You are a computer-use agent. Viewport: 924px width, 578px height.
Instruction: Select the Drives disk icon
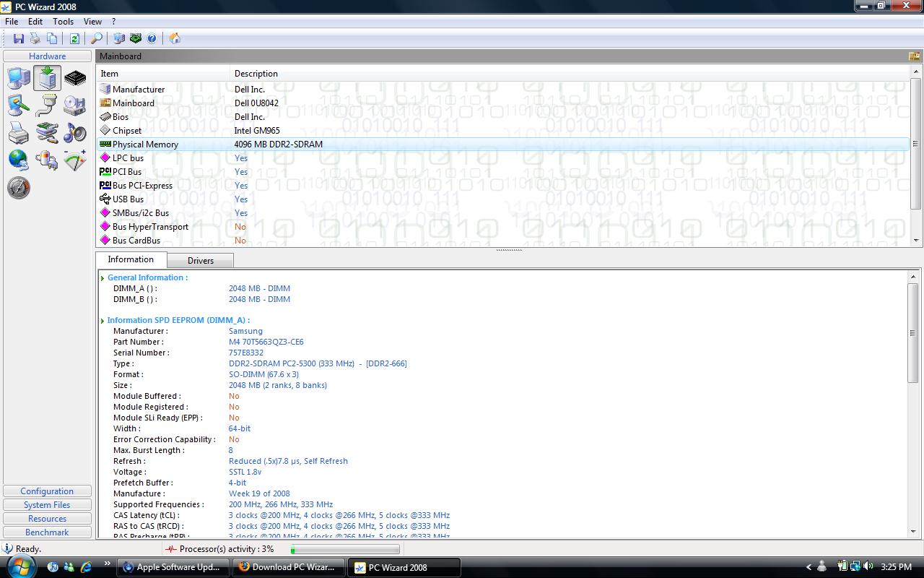pos(75,105)
